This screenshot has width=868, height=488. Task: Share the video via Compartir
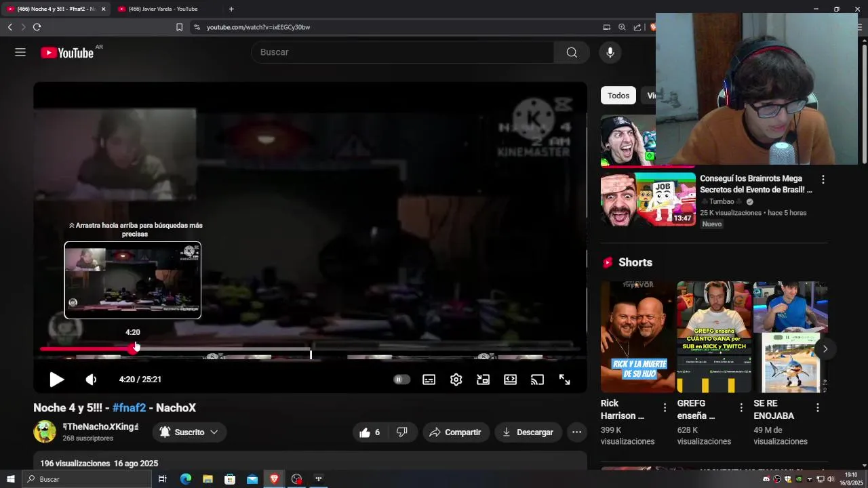coord(456,432)
